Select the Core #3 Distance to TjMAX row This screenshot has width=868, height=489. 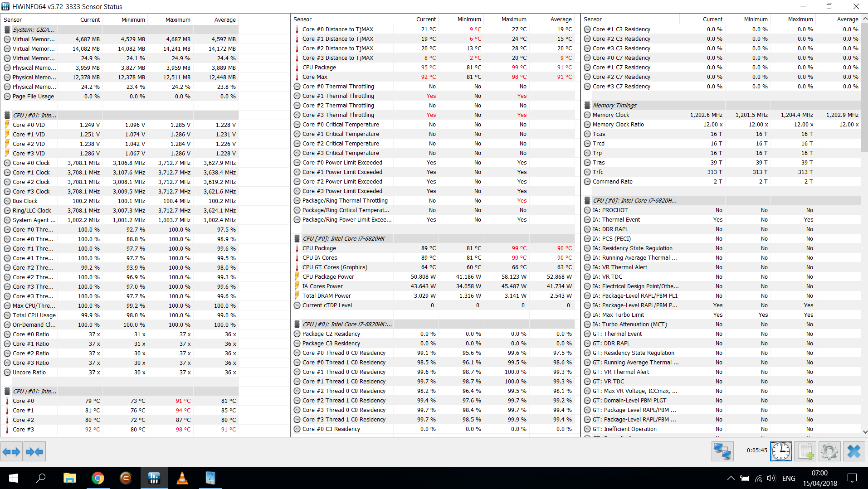[x=433, y=58]
